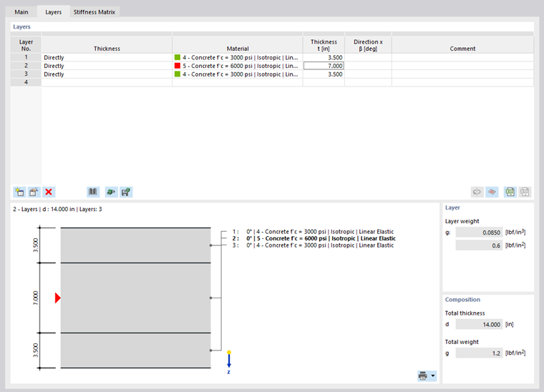Screen dimensions: 544x392
Task: Click the middle 7.000 layer in the diagram
Action: 136,298
